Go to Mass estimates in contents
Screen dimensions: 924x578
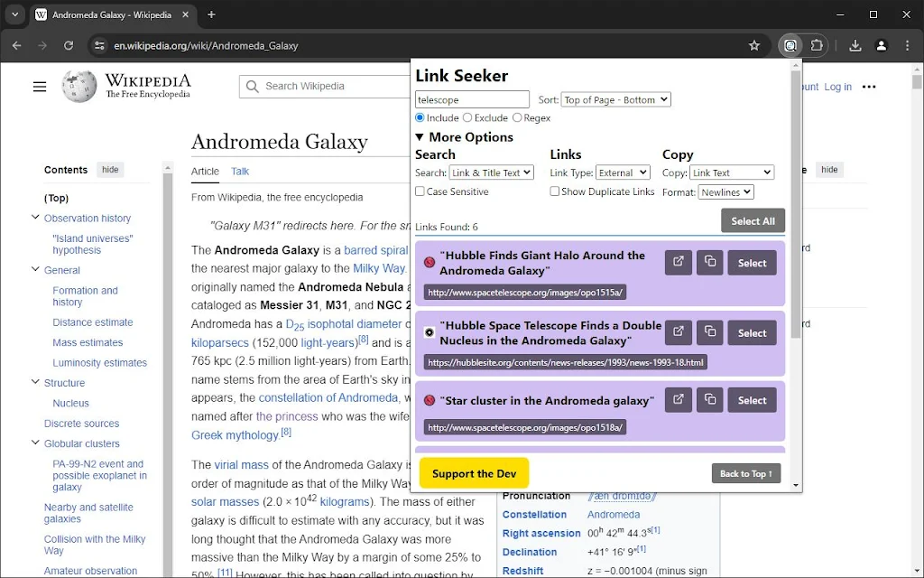[x=88, y=342]
